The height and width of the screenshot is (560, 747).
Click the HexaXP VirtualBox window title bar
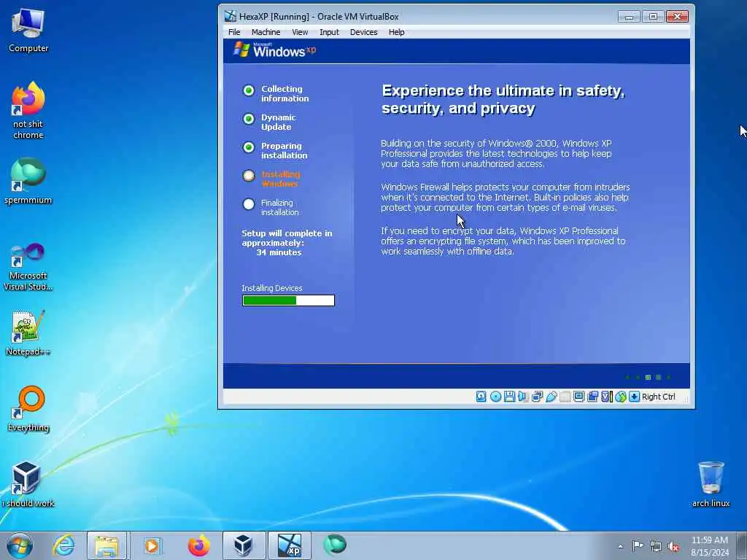pyautogui.click(x=419, y=16)
